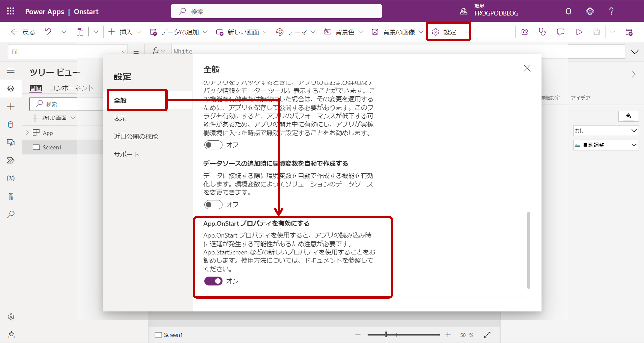Open settings gear at bottom of left rail
Screen dimensions: 644x343
click(11, 317)
